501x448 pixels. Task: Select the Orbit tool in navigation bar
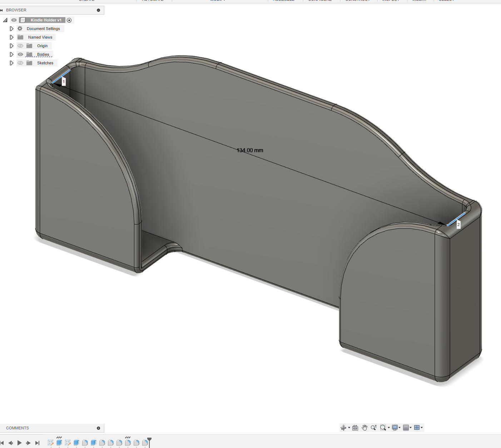(343, 427)
